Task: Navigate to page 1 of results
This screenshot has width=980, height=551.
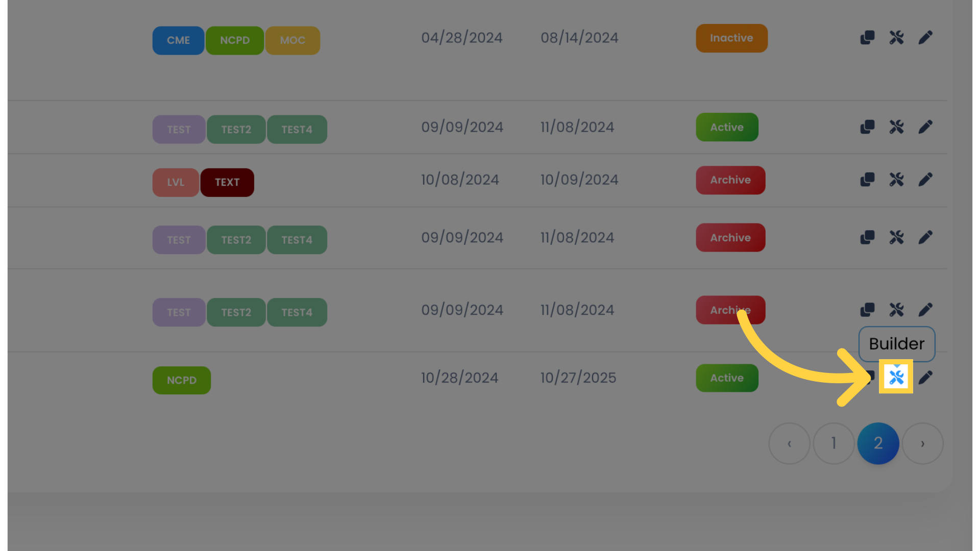Action: 834,443
